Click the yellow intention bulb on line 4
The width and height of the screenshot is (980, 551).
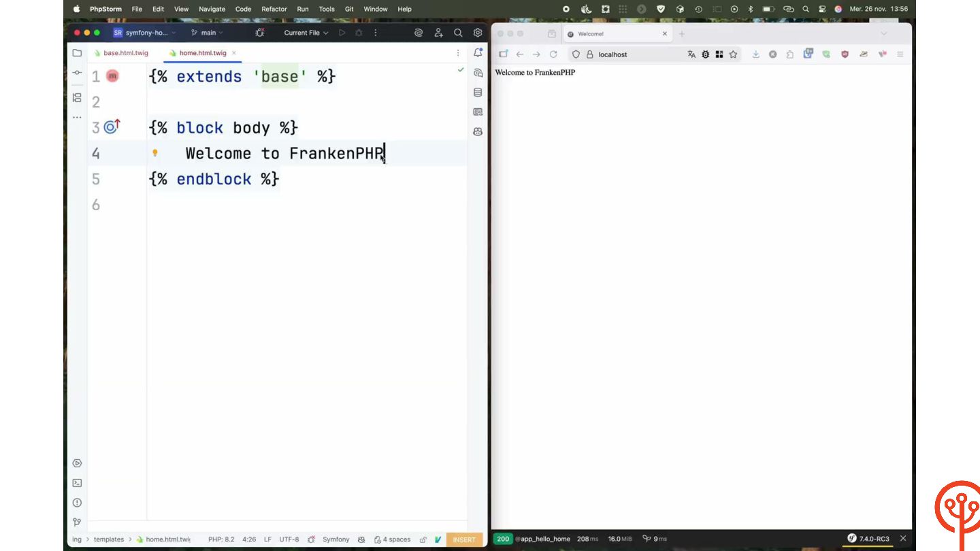click(154, 153)
